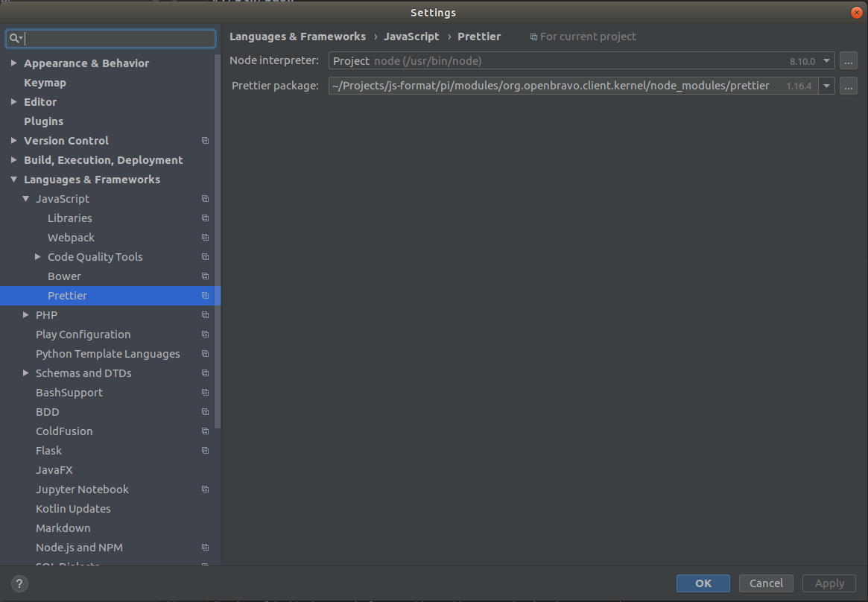868x602 pixels.
Task: Click the project-level icon beside Jupyter Notebook
Action: click(206, 489)
